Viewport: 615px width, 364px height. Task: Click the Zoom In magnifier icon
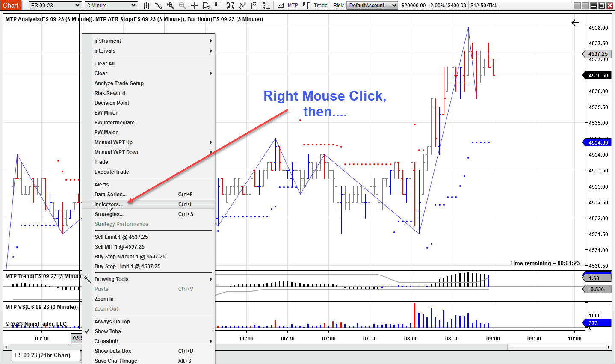(170, 6)
